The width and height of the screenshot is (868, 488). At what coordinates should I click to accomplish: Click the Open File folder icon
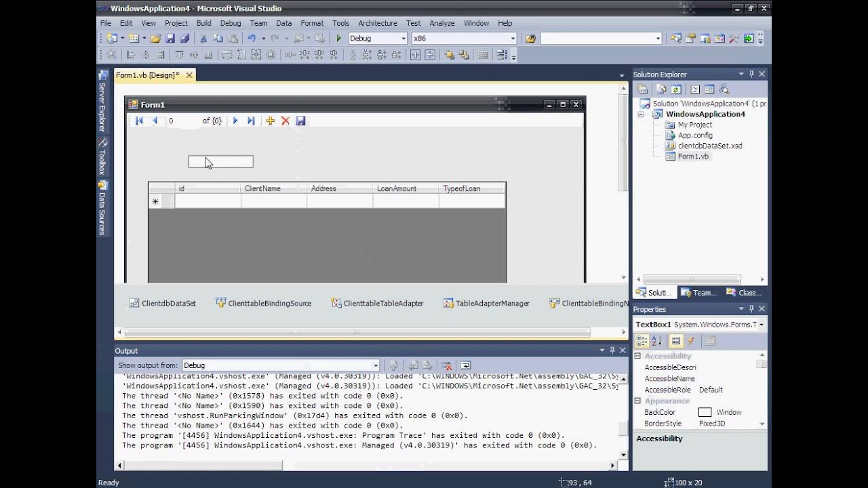(x=156, y=39)
